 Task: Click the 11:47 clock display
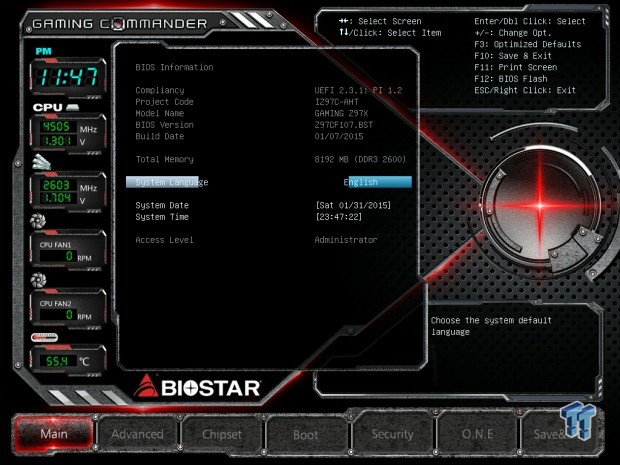coord(68,77)
